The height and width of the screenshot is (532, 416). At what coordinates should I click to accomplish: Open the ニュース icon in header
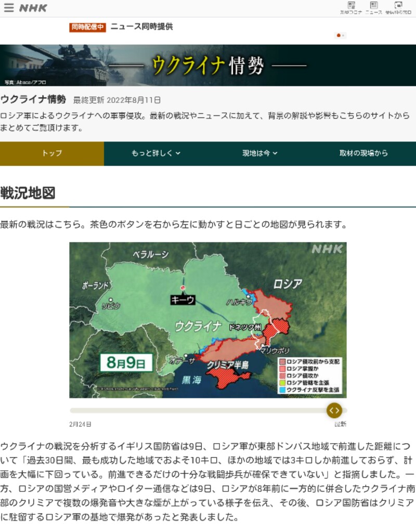(373, 8)
